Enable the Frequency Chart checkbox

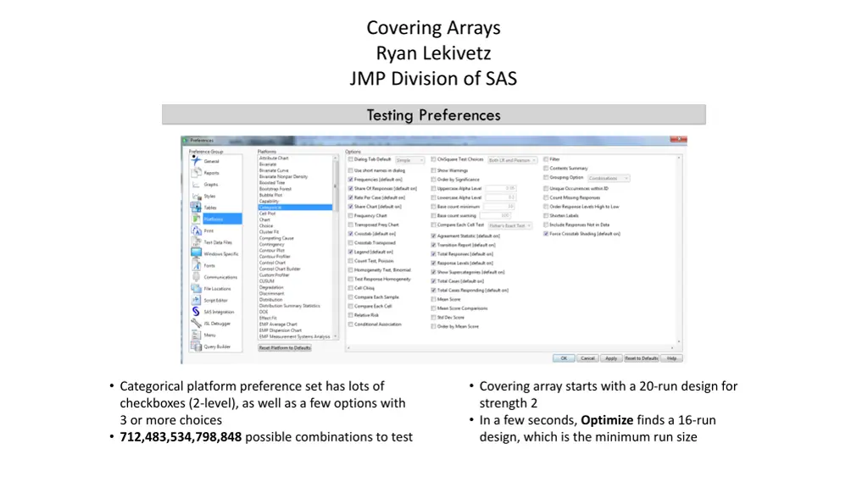(x=350, y=216)
